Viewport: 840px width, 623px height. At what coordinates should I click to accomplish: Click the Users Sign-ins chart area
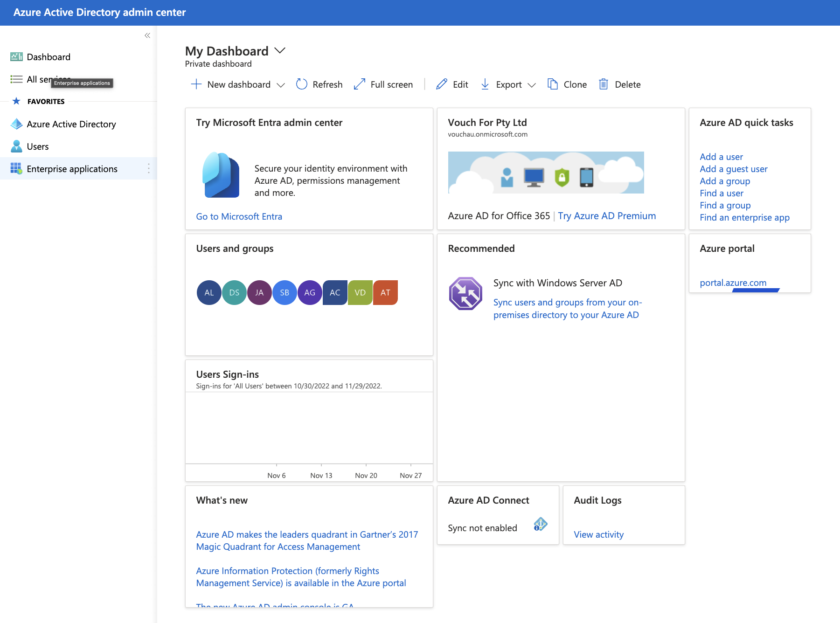(309, 428)
